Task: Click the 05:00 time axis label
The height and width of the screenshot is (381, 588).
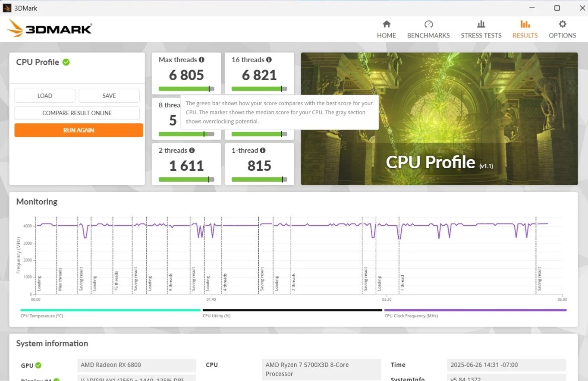Action: tap(562, 299)
